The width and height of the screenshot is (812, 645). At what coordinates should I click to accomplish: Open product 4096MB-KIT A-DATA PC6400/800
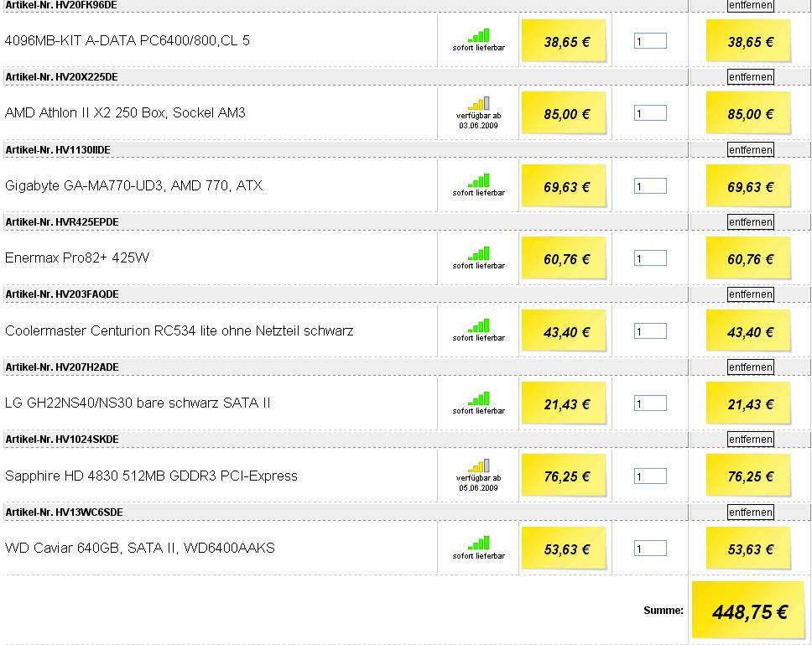pos(127,40)
